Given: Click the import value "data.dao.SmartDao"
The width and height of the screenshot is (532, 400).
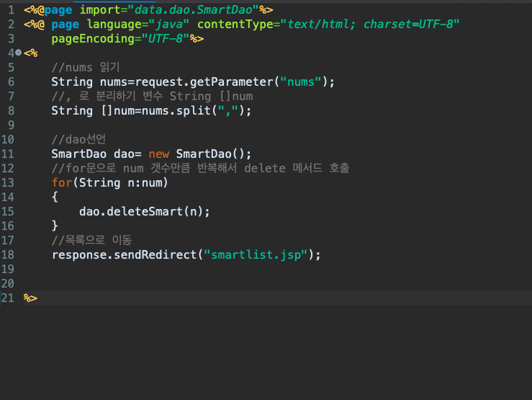Looking at the screenshot, I should pos(194,10).
